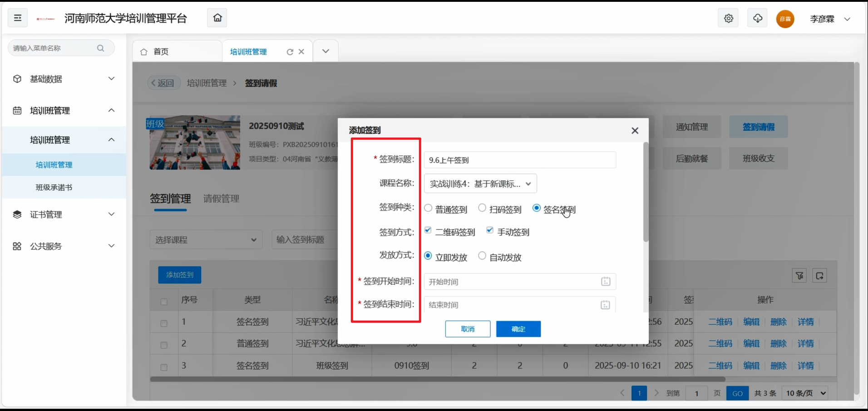
Task: Click the dialog's vertical scrollbar
Action: tap(646, 192)
